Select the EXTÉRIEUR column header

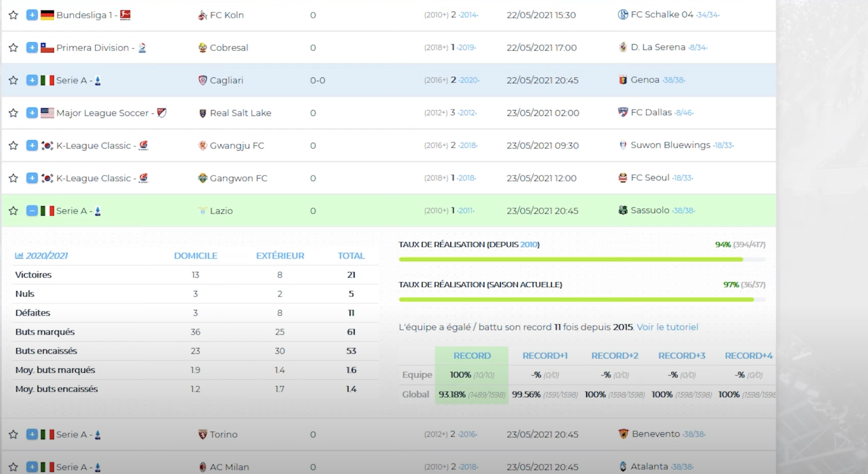[280, 256]
